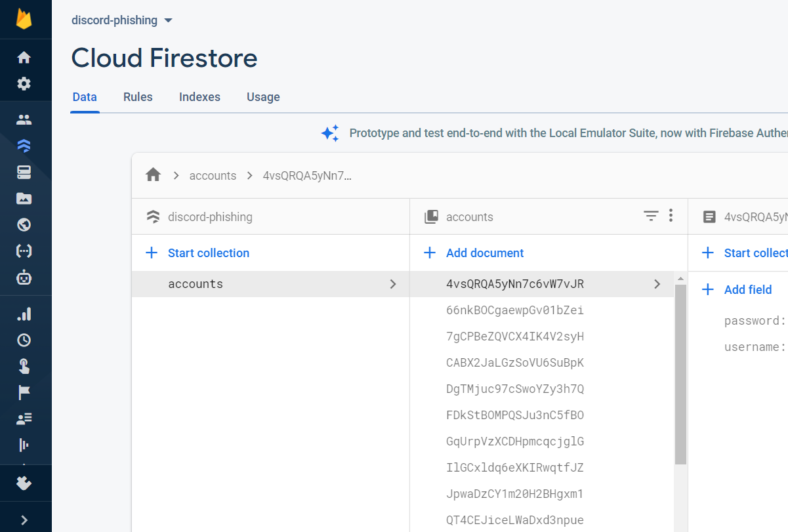This screenshot has height=532, width=788.
Task: Open Audiences person-list icon in sidebar
Action: [x=24, y=419]
